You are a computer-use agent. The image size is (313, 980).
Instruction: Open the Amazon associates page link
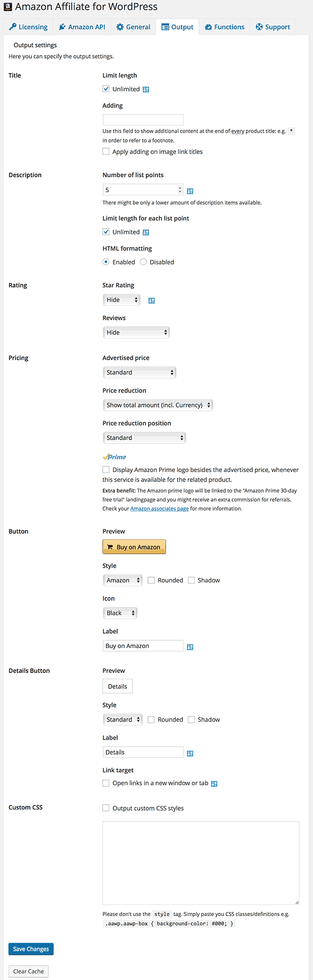159,509
